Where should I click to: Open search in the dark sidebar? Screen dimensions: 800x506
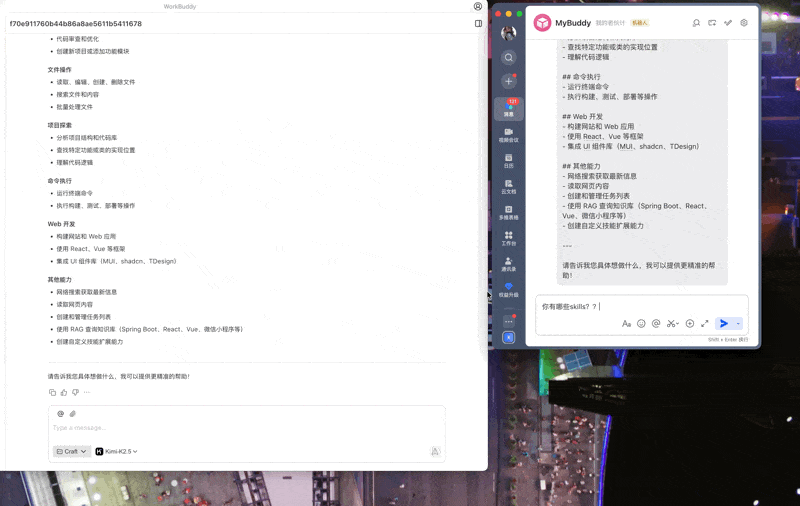(509, 58)
